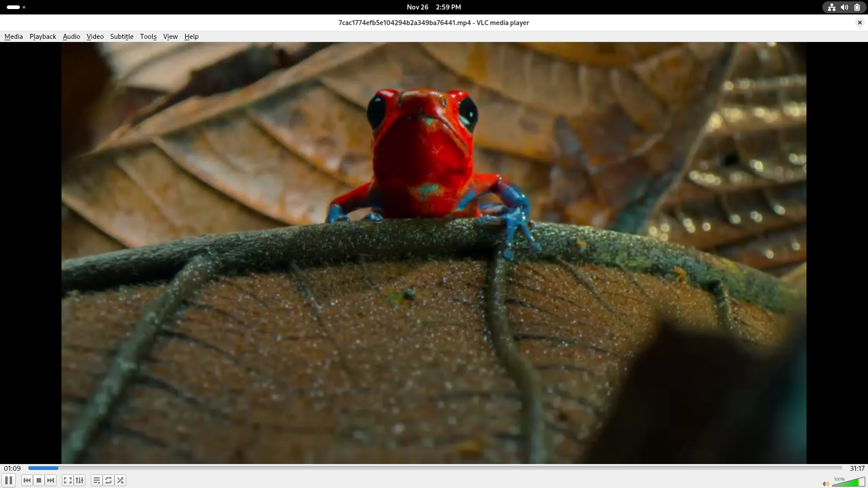Image resolution: width=868 pixels, height=488 pixels.
Task: Show the playlist view
Action: (96, 480)
